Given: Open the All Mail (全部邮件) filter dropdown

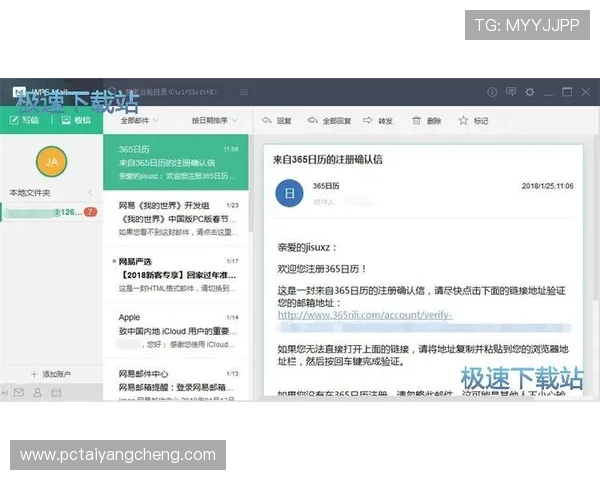Looking at the screenshot, I should (139, 121).
